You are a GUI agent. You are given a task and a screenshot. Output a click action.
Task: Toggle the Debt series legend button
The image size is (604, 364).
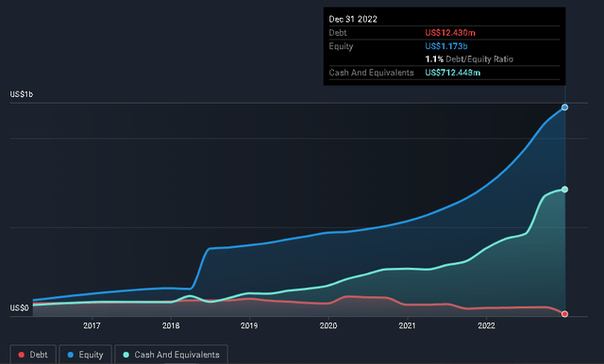33,355
